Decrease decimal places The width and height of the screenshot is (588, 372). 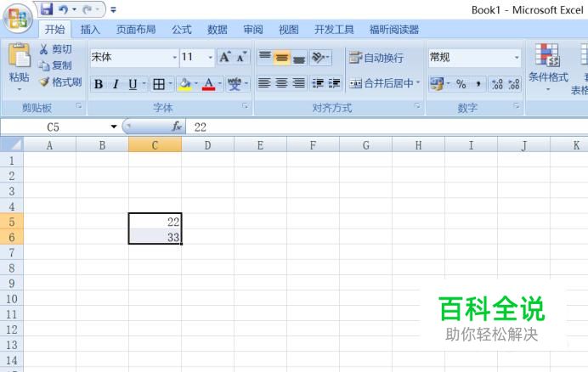coord(514,84)
